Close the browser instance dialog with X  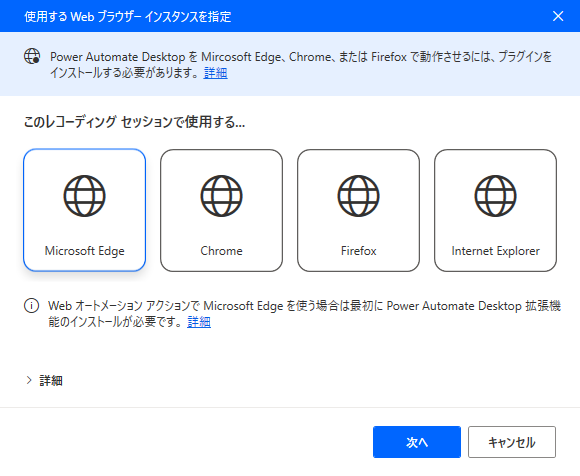558,16
